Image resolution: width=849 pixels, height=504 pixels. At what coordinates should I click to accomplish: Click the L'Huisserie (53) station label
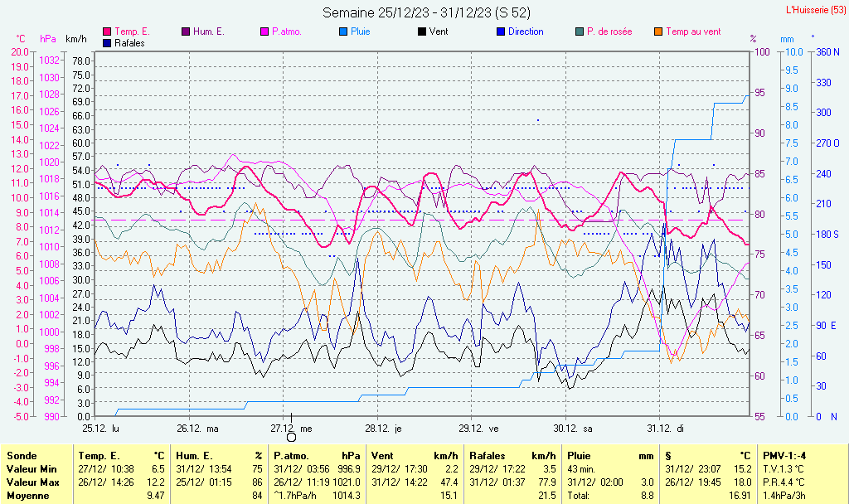tap(815, 10)
